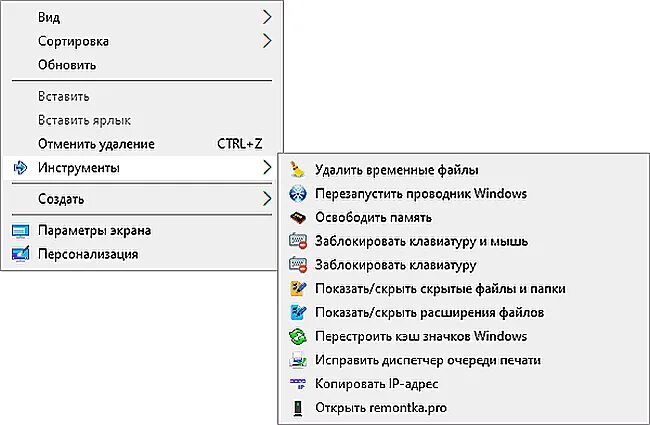
Task: Expand the Сортировка submenu arrow
Action: [267, 41]
